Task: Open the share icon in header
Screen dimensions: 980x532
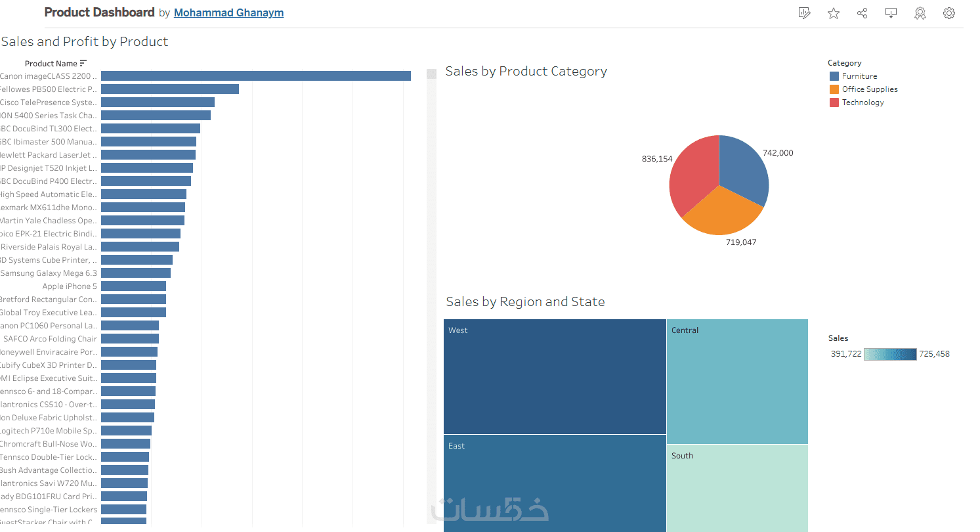Action: pos(863,13)
